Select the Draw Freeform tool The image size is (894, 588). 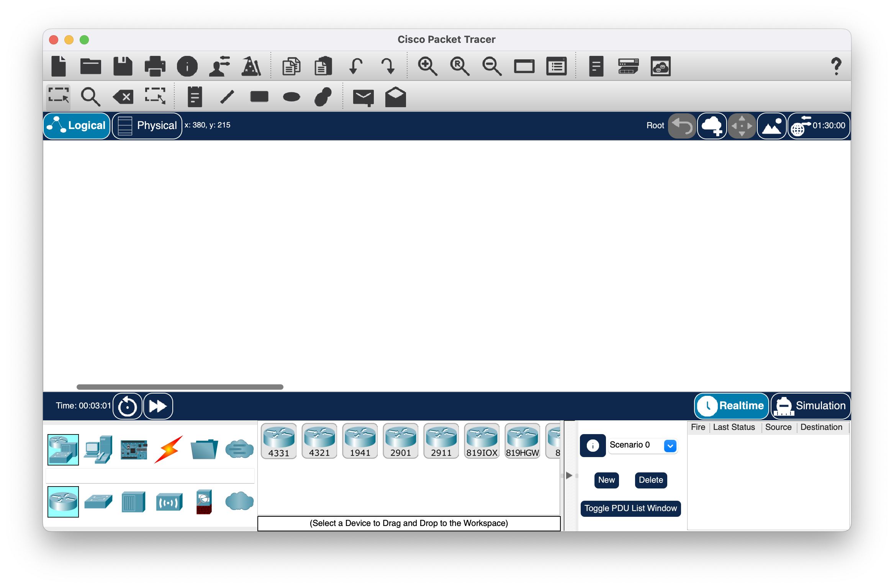point(323,96)
